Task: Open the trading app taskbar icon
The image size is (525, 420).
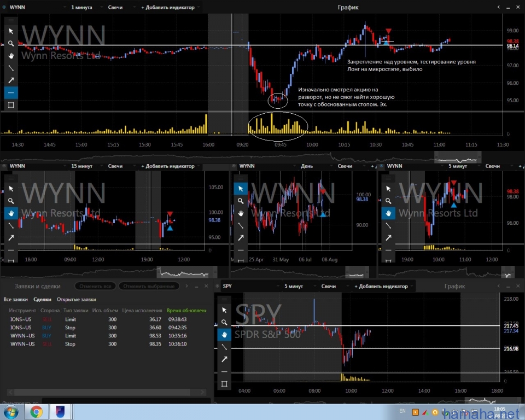Action: coord(60,412)
